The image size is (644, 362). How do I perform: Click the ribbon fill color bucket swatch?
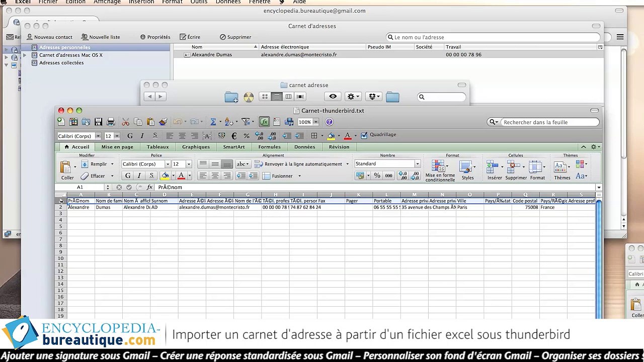pos(165,175)
